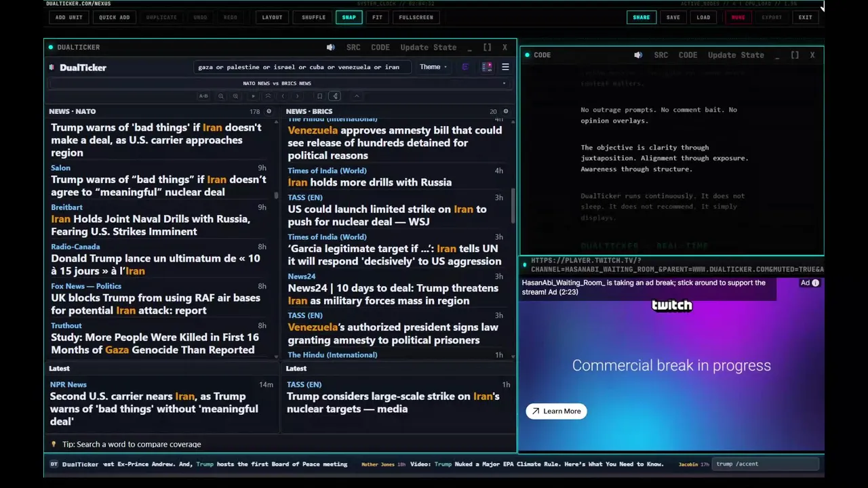Screen dimensions: 868x488
Task: Open Radio-Canada Donald Trump ultimatum headline
Action: pos(155,264)
